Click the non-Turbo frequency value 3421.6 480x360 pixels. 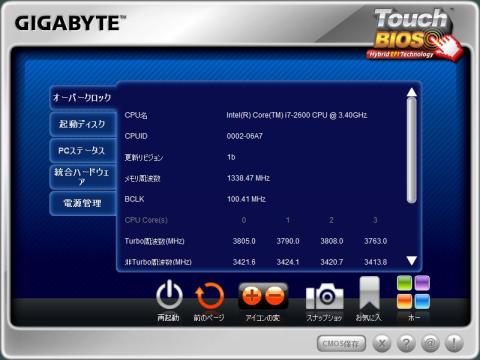pyautogui.click(x=244, y=262)
